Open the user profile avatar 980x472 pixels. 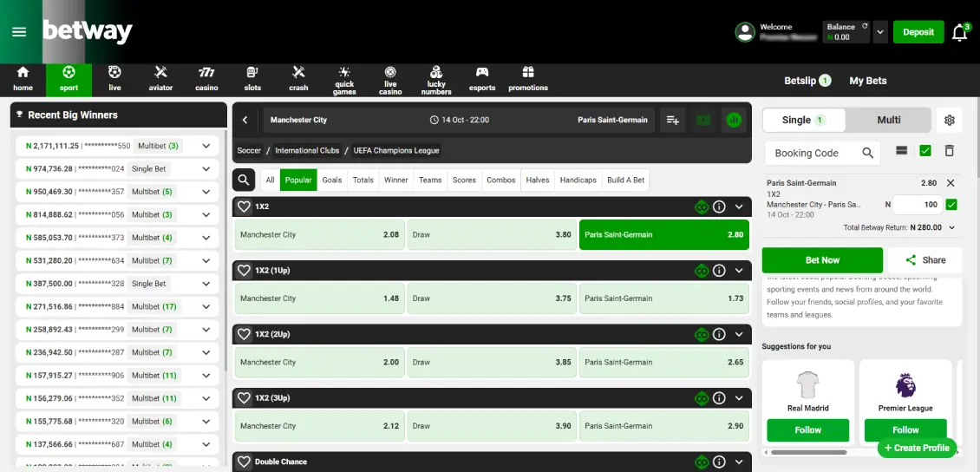point(745,32)
